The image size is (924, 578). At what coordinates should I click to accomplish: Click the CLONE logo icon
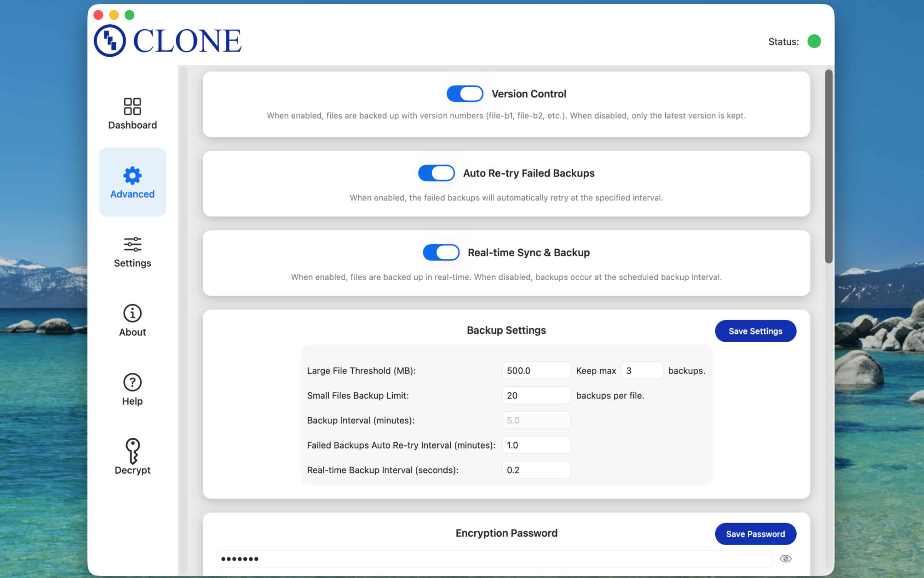(x=110, y=41)
